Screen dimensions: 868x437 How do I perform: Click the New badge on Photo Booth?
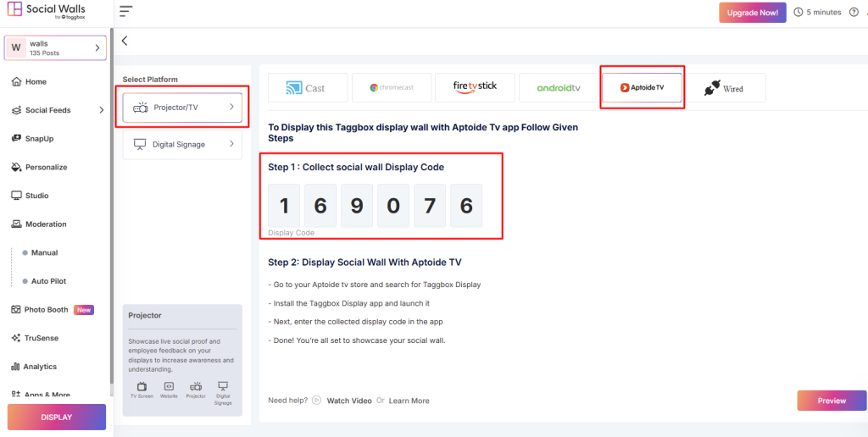[x=84, y=310]
